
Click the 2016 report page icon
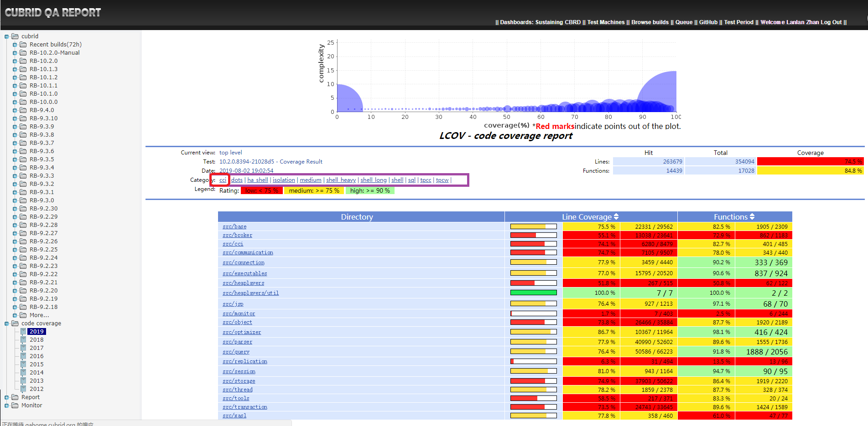[23, 356]
